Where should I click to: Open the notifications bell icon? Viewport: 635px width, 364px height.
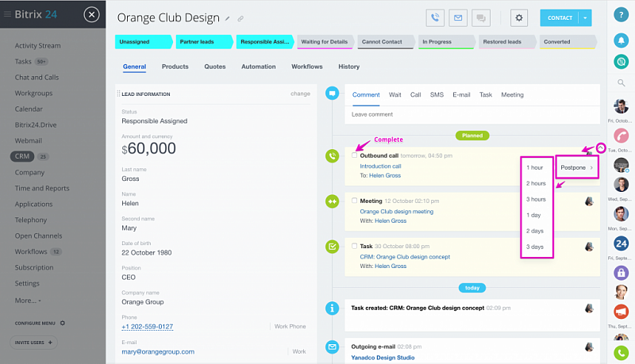coord(622,40)
